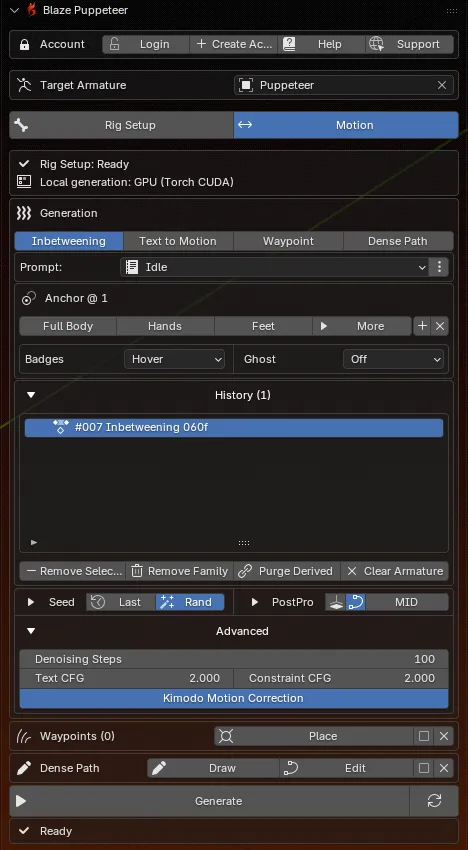Adjust the Constraint CFG slider
Viewport: 468px width, 850px height.
(341, 679)
